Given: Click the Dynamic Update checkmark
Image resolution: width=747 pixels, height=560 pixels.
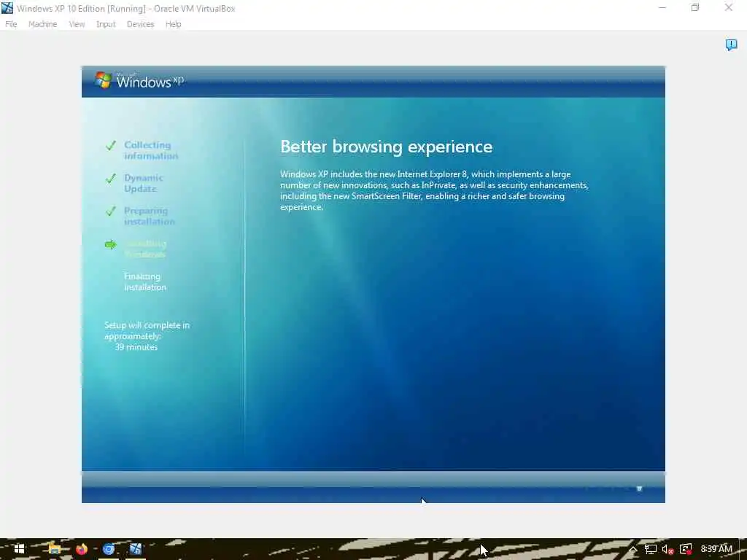Looking at the screenshot, I should coord(111,178).
